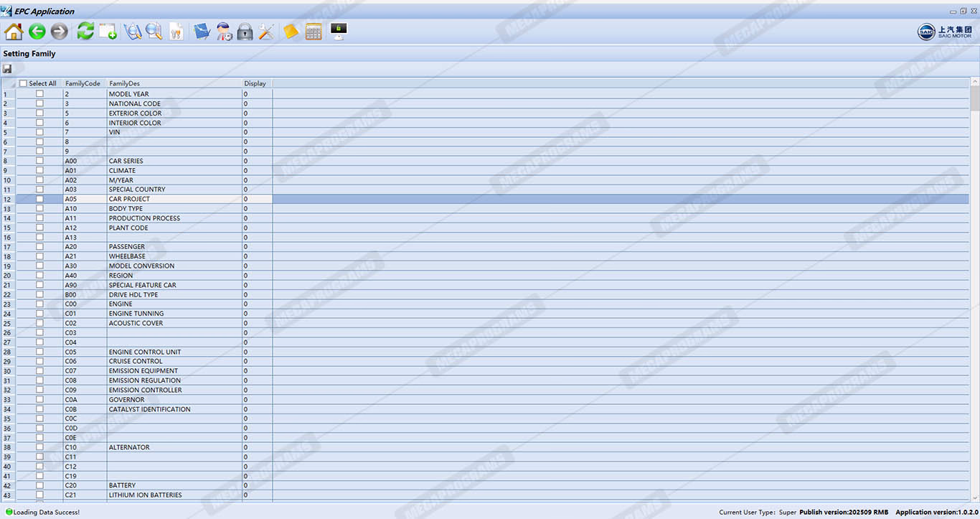Sort by the FamilyCode column header
Image resolution: width=980 pixels, height=519 pixels.
[83, 83]
